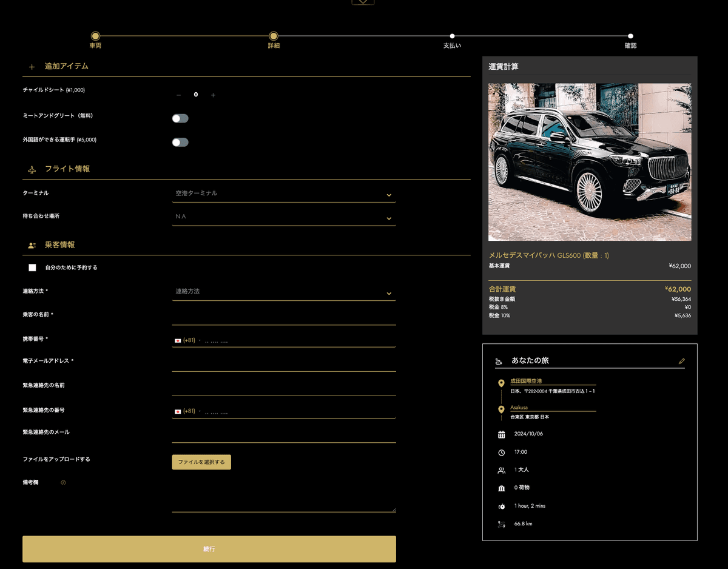This screenshot has height=569, width=728.
Task: Open the 連絡方法 dropdown
Action: coord(283,292)
